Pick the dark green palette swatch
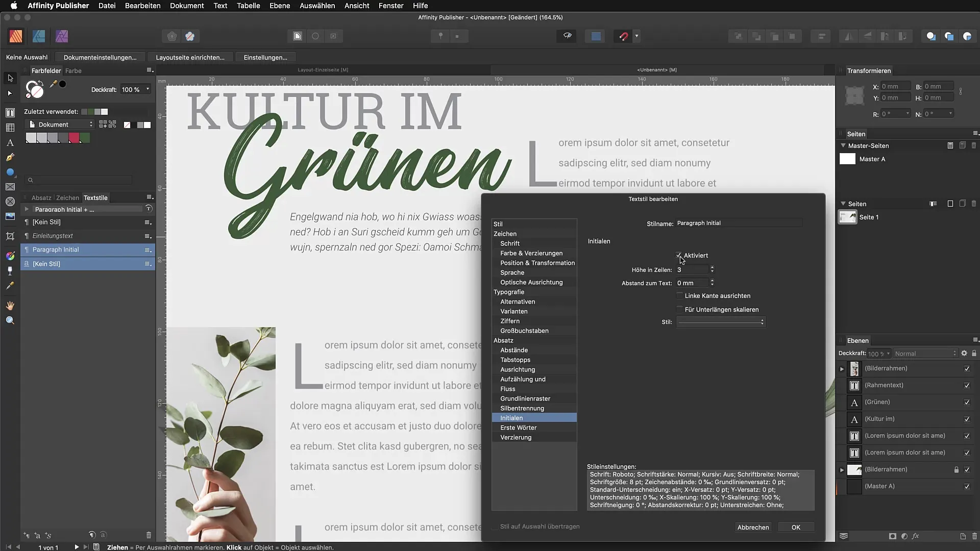Viewport: 980px width, 551px height. [85, 138]
